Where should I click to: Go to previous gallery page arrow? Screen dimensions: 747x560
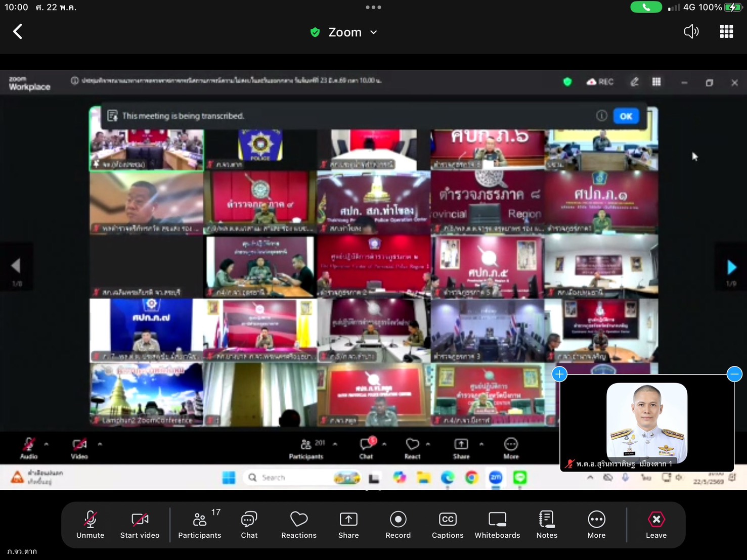pos(16,266)
